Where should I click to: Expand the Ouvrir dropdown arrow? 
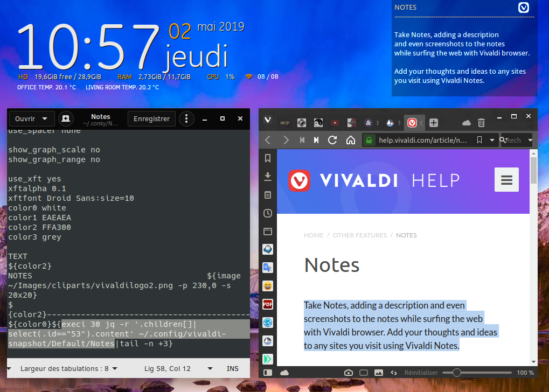click(45, 118)
